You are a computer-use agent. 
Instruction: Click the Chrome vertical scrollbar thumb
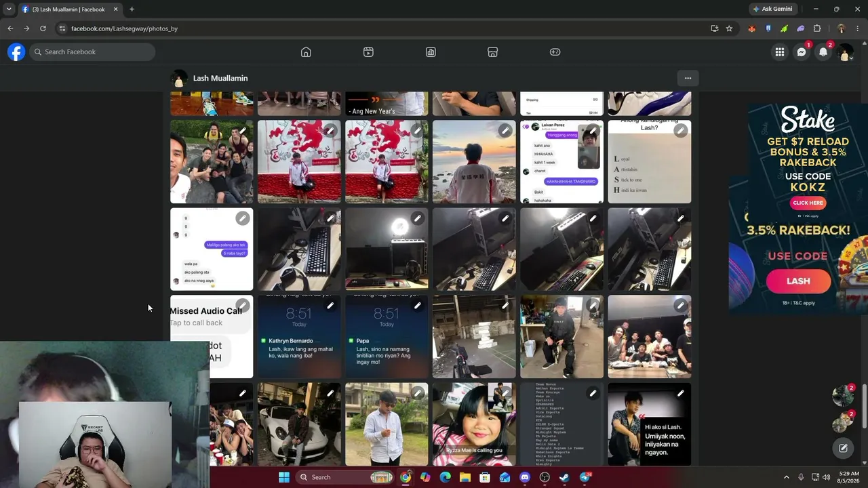tap(864, 407)
